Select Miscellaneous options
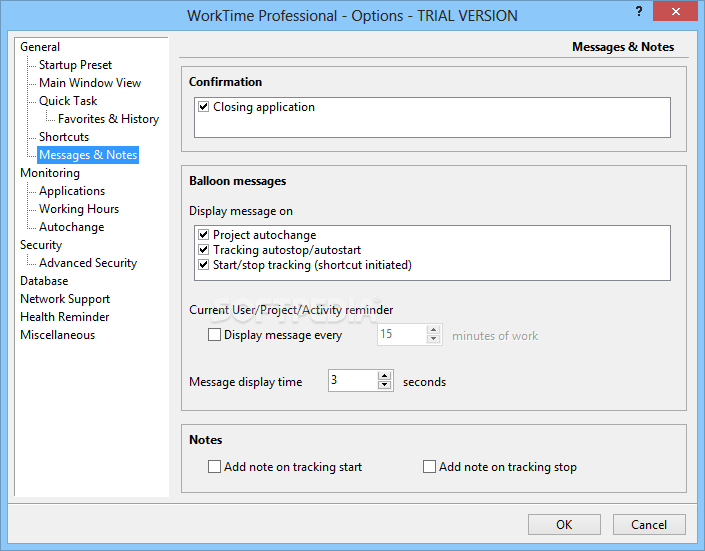This screenshot has width=705, height=551. [58, 335]
